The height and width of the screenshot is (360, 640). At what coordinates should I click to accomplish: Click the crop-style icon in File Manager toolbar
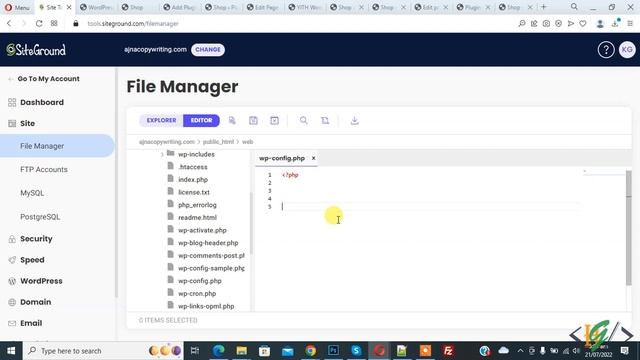(325, 120)
